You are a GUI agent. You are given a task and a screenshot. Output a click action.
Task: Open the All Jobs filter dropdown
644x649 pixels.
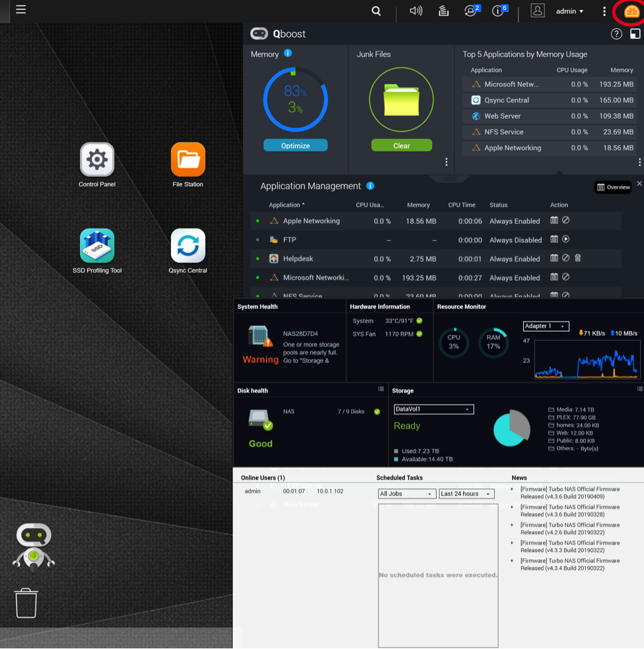(x=406, y=494)
